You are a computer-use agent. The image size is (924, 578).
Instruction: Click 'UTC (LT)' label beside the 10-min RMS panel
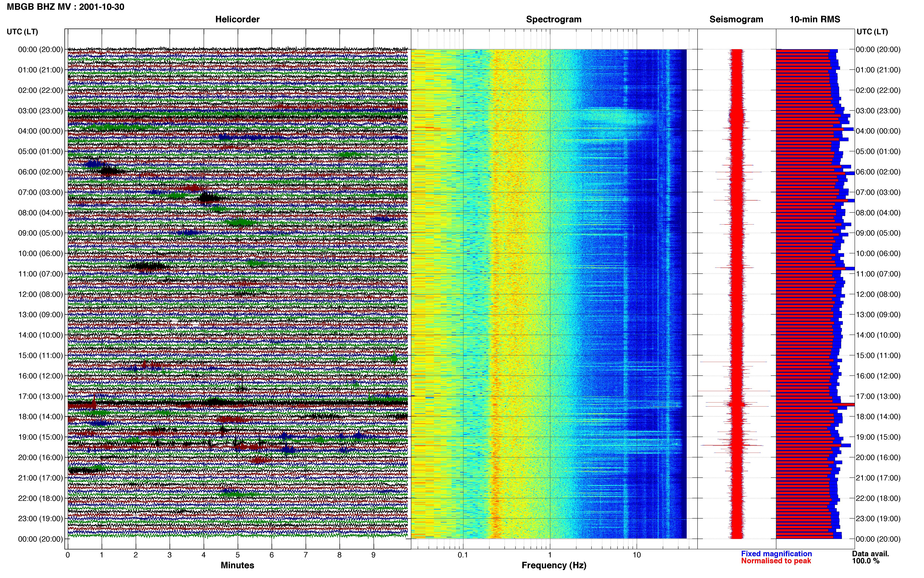(872, 32)
